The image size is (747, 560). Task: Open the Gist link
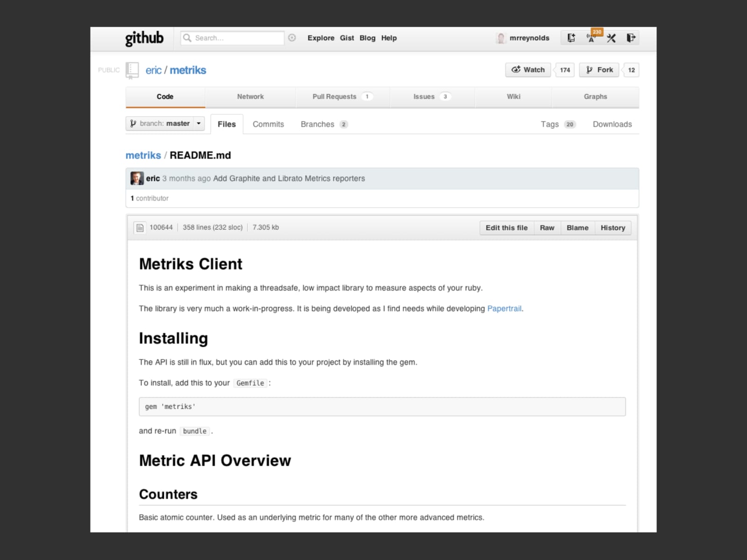click(x=347, y=38)
